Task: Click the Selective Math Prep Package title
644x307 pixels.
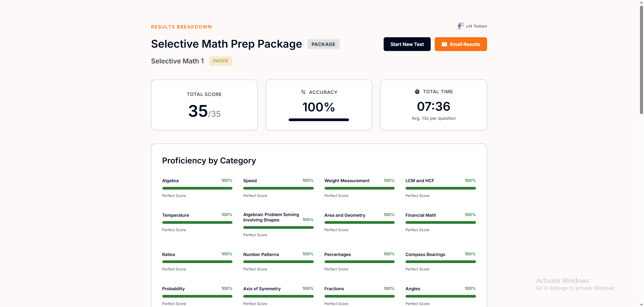Action: point(226,44)
